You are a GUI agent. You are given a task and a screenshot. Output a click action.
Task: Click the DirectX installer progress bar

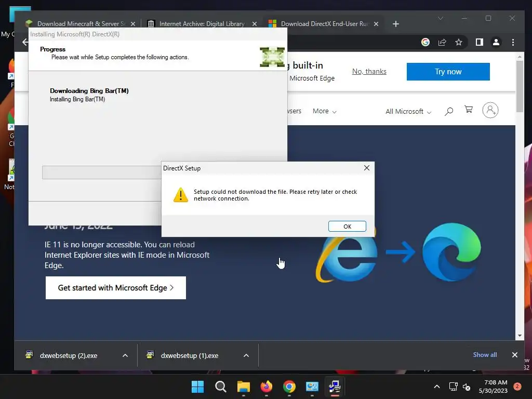pos(102,172)
